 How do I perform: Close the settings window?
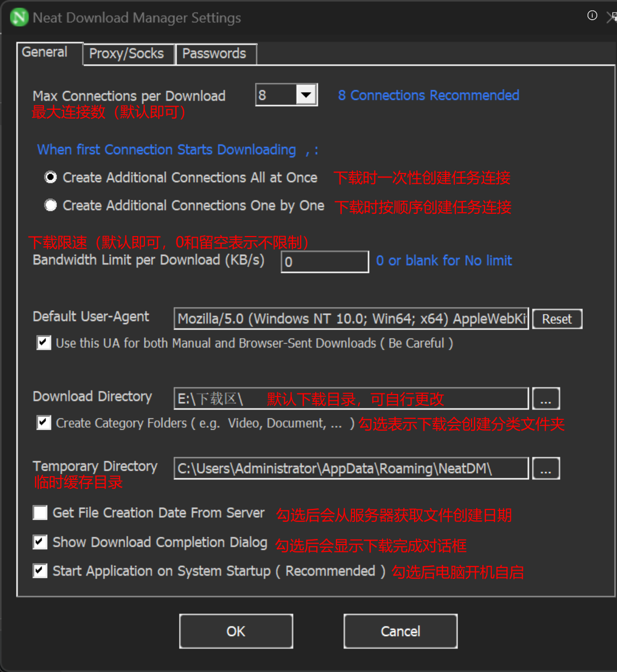tap(611, 17)
